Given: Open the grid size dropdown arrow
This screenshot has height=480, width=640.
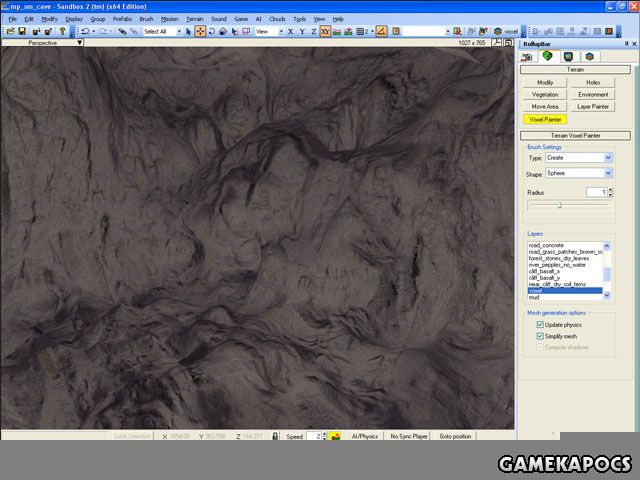Looking at the screenshot, I should (372, 31).
